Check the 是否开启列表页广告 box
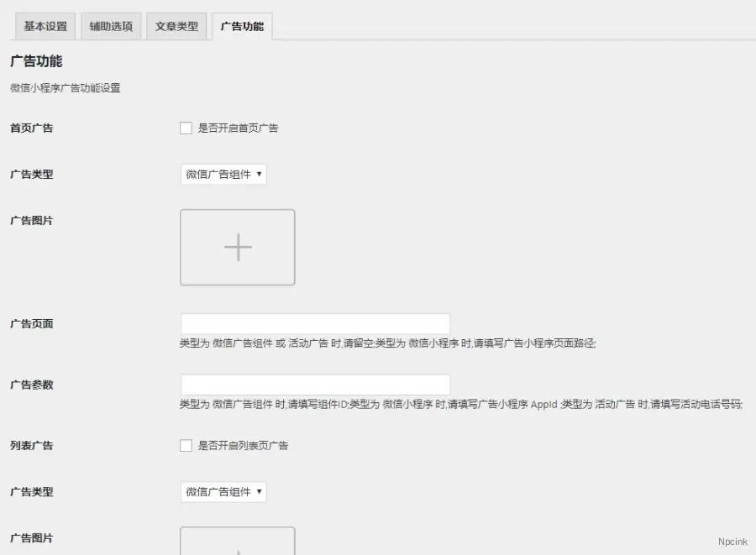The width and height of the screenshot is (756, 555). click(x=186, y=445)
